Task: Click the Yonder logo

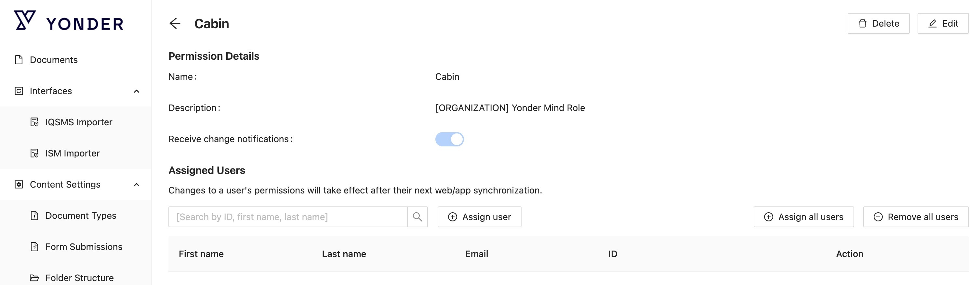Action: point(69,21)
